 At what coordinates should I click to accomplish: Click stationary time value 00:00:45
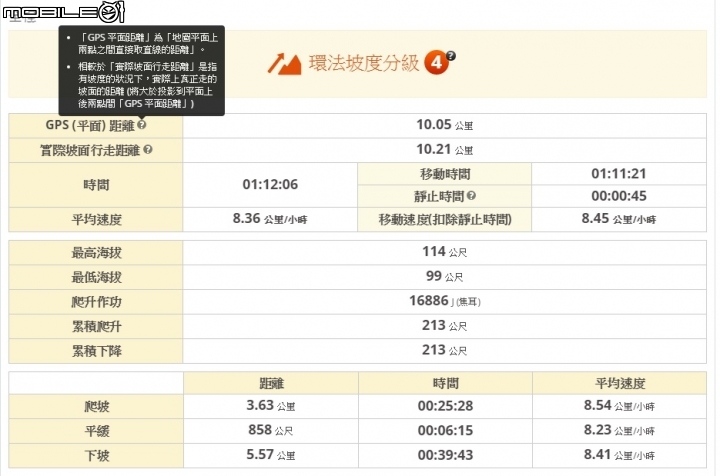[x=619, y=196]
